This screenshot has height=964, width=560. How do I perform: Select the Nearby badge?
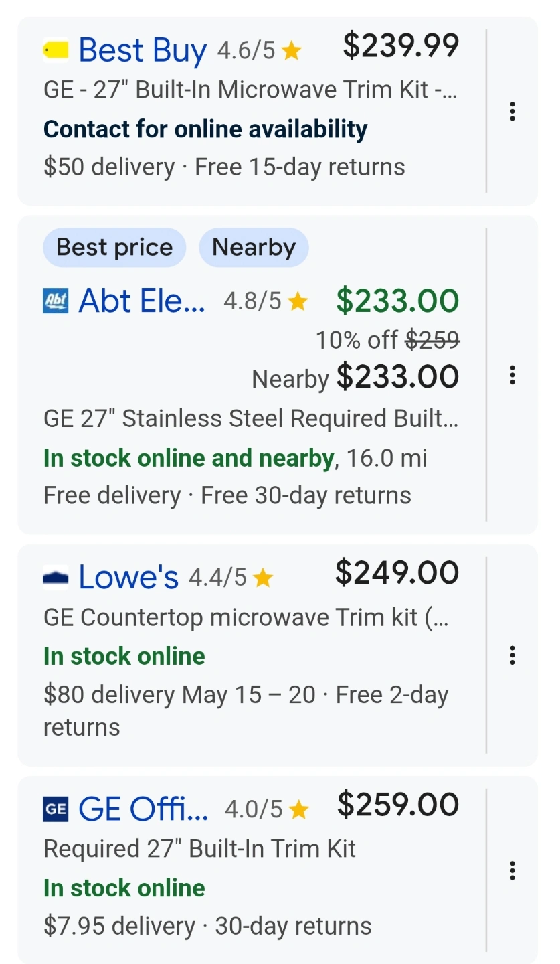tap(254, 248)
